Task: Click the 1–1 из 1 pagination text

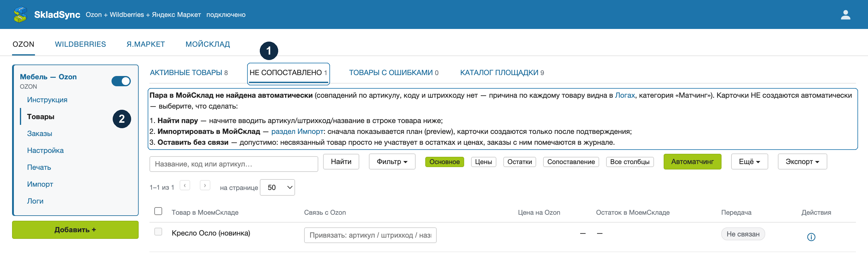Action: pos(162,187)
